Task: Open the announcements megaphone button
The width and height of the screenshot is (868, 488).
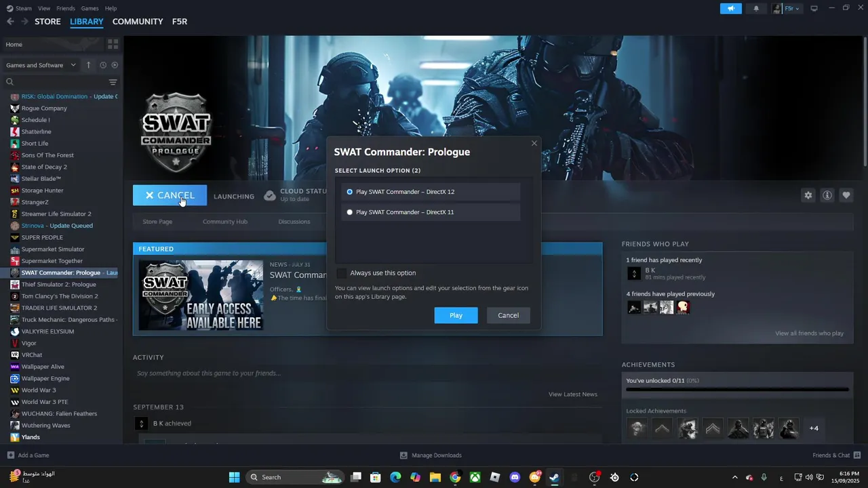Action: click(730, 9)
